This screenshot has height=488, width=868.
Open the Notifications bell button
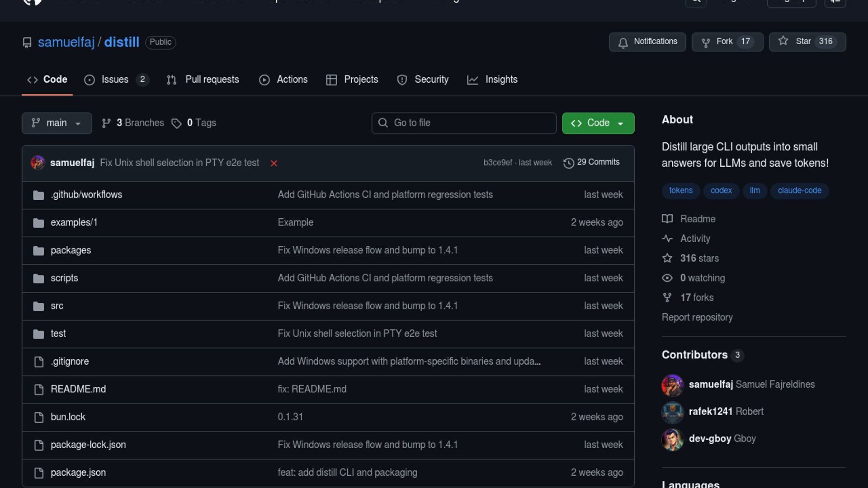[647, 42]
